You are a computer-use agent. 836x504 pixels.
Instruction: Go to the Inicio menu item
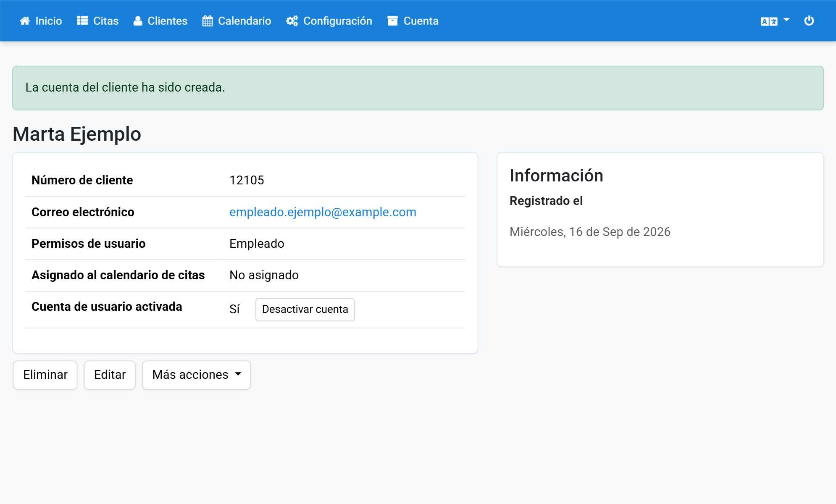click(x=41, y=21)
